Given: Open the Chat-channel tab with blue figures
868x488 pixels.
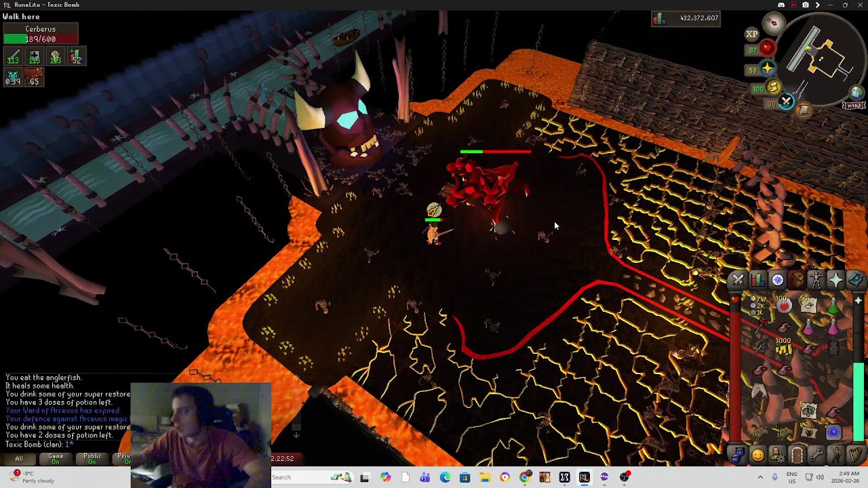Looking at the screenshot, I should point(738,455).
